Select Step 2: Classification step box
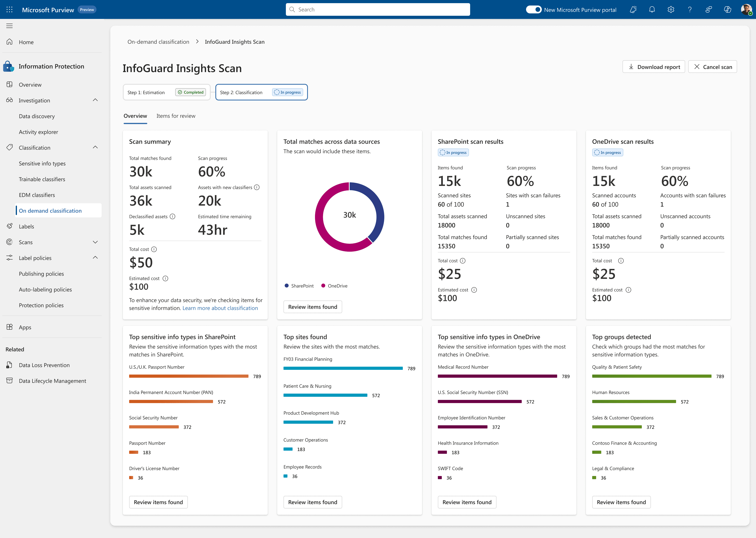 261,92
